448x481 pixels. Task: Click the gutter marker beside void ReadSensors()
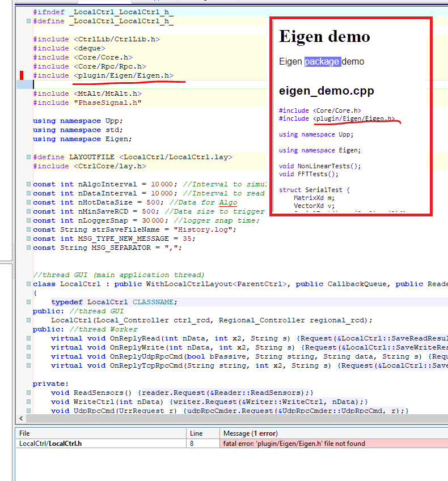coord(28,393)
